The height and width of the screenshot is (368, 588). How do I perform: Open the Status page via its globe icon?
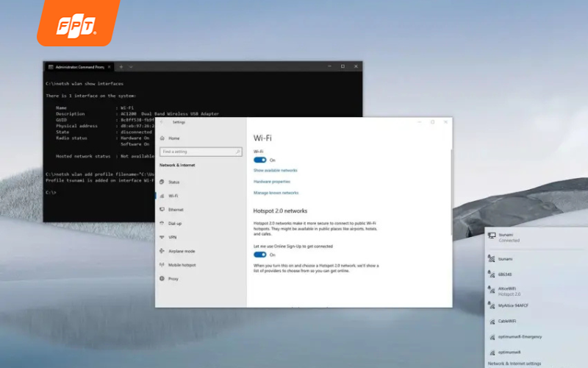[x=162, y=182]
